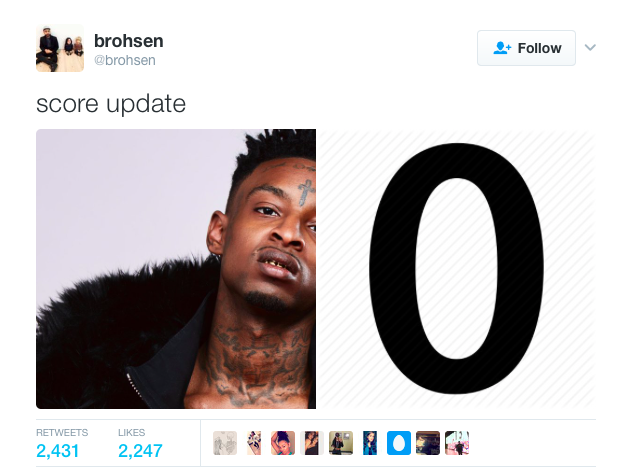Open the mirror selfie avatar liker

click(x=341, y=443)
